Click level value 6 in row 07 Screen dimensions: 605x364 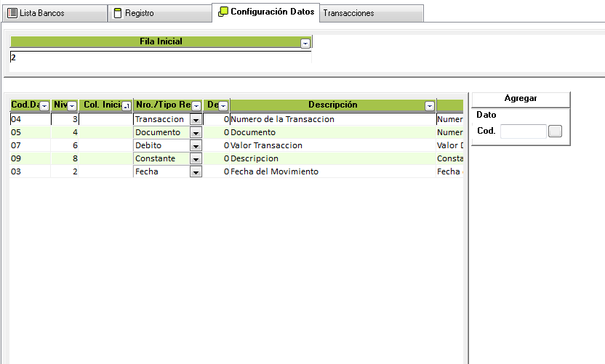tap(65, 145)
